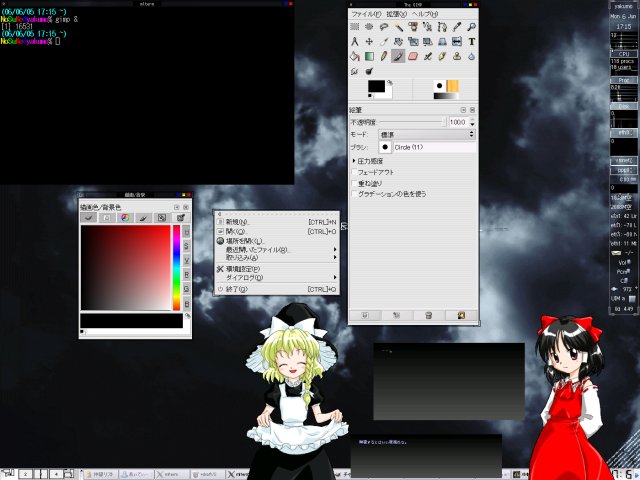Select the Zoom magnifier tool
Screen dimensions: 640x480
[x=471, y=27]
